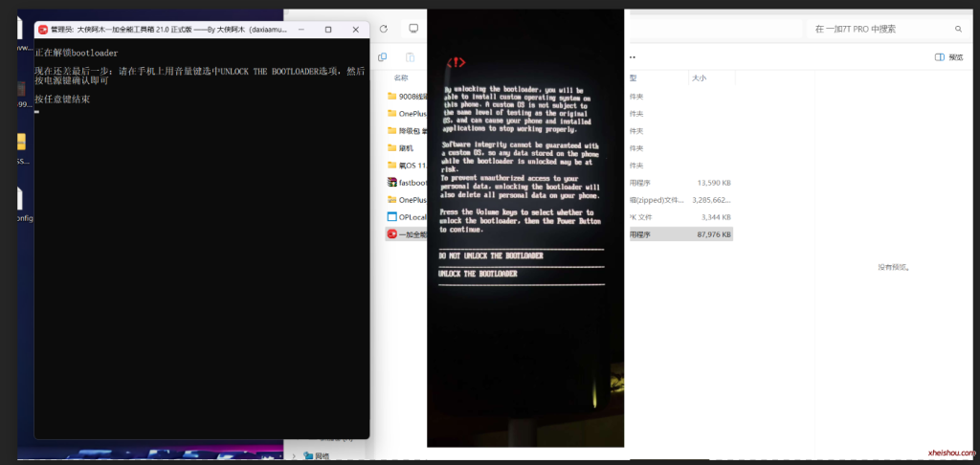Focus the 在 一加7T PRO 中搜索 search box
Viewport: 980px width, 465px height.
click(886, 29)
